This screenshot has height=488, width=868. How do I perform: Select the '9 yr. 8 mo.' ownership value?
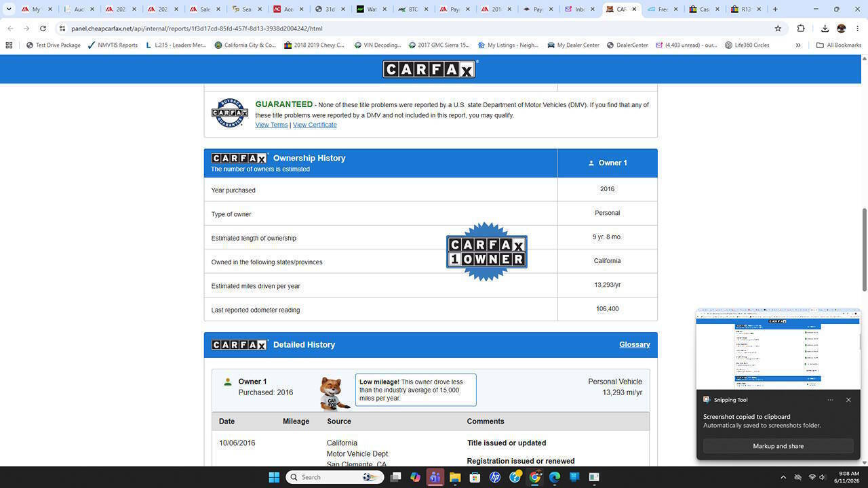pyautogui.click(x=607, y=237)
